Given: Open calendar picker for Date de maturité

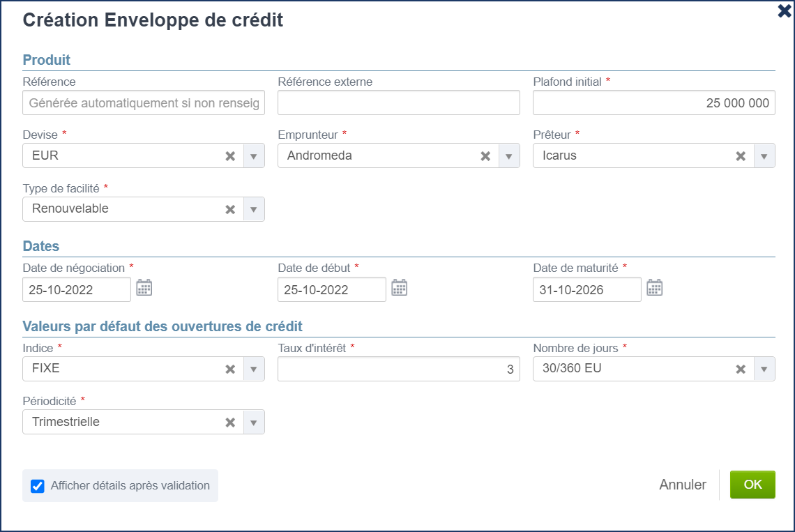Looking at the screenshot, I should click(654, 287).
